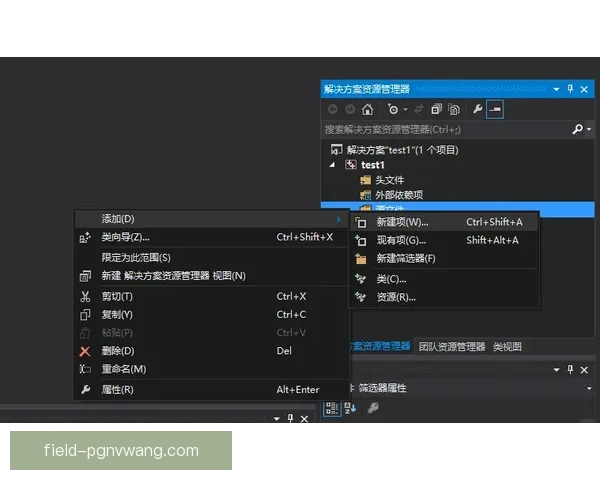
Task: Click the new item icon beside 新建项
Action: coord(360,222)
